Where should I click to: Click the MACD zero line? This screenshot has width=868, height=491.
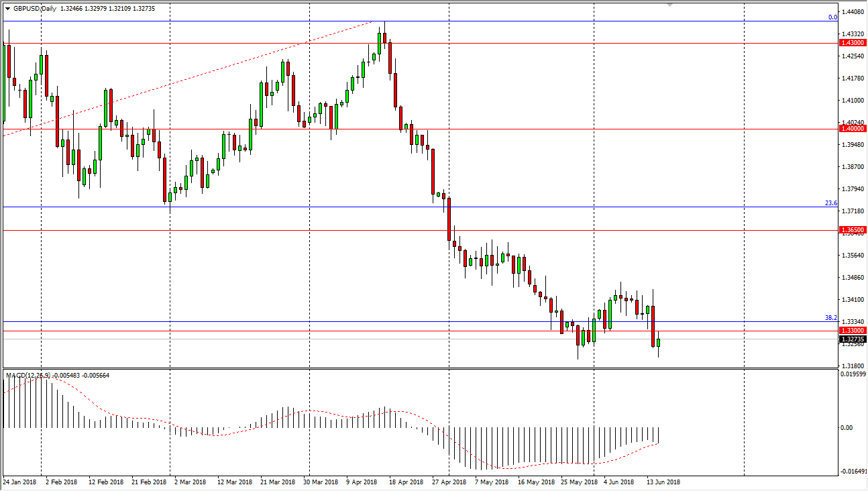(x=402, y=427)
